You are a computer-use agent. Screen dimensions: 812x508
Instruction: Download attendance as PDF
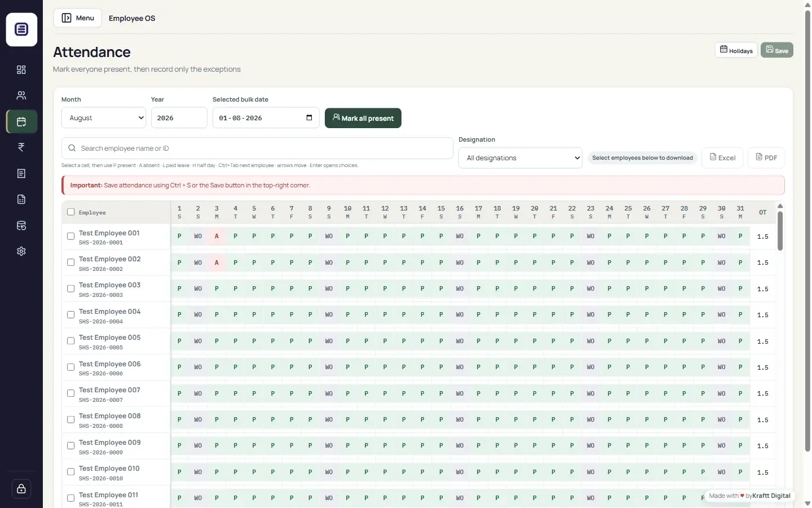click(x=766, y=157)
